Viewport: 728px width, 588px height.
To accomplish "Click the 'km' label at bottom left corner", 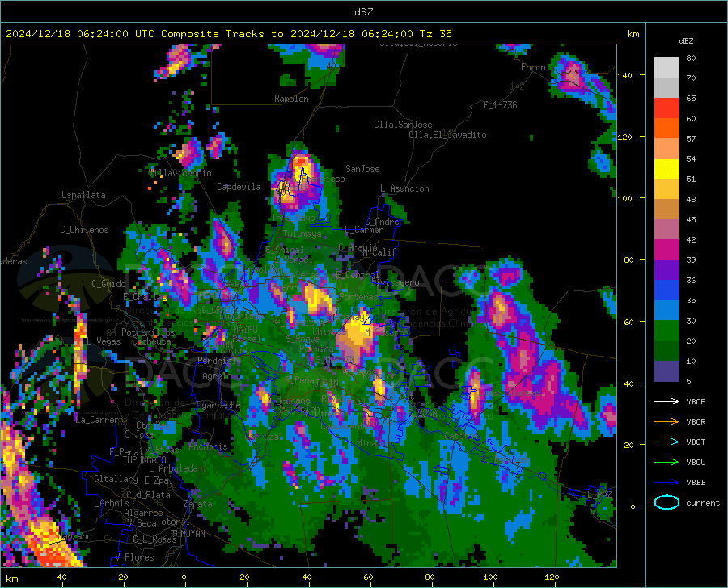I will (x=11, y=579).
